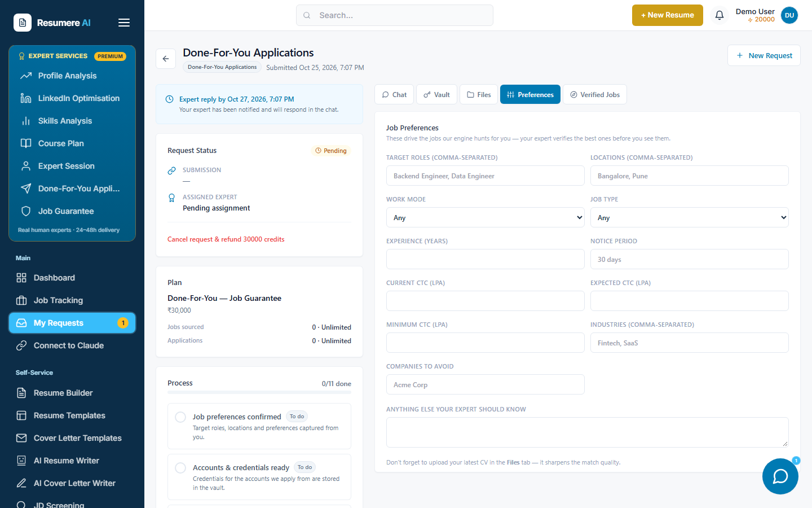Focus the Search input field
This screenshot has height=508, width=812.
395,15
